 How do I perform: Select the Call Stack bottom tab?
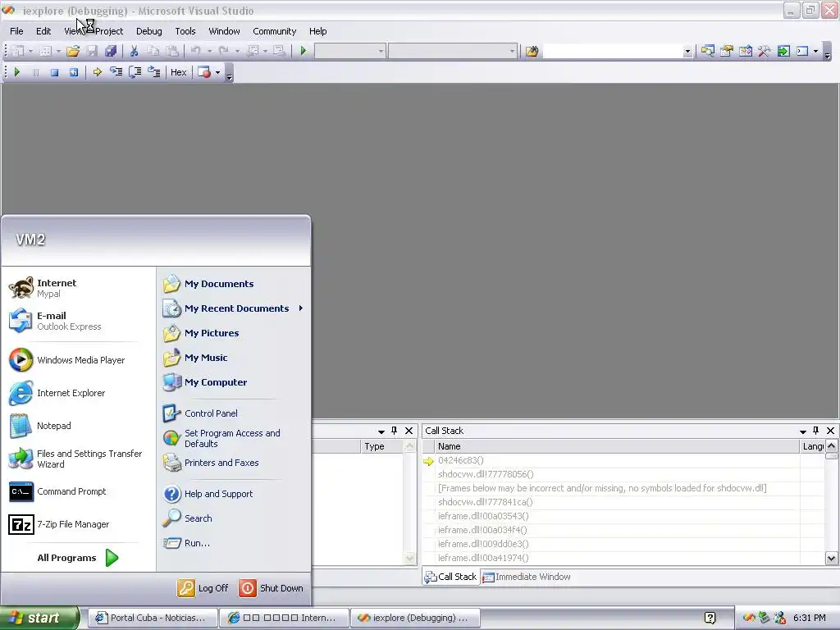[x=451, y=577]
